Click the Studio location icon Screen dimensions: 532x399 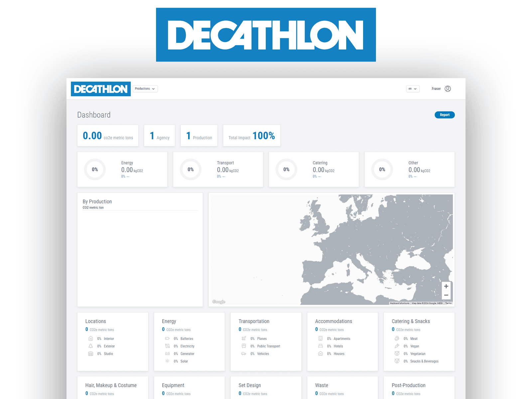tap(91, 354)
